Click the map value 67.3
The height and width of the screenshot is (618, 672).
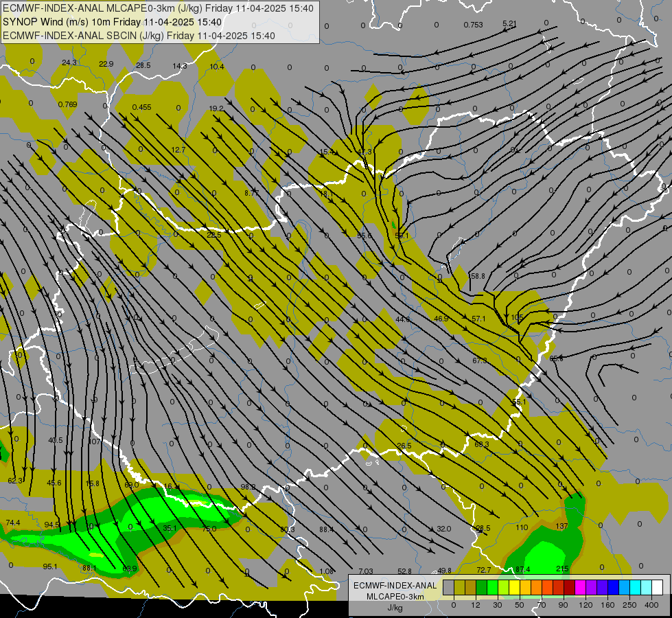480,360
